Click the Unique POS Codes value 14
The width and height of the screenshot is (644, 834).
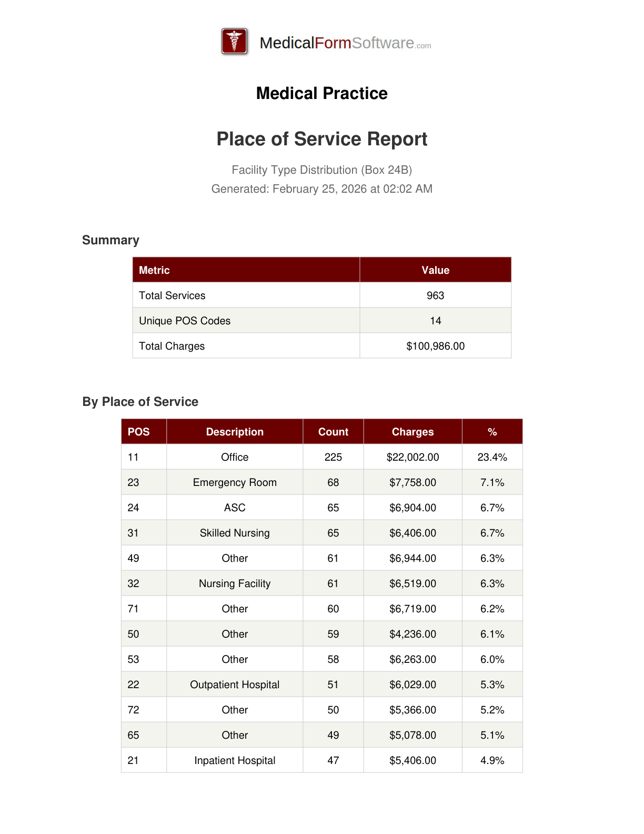tap(435, 321)
